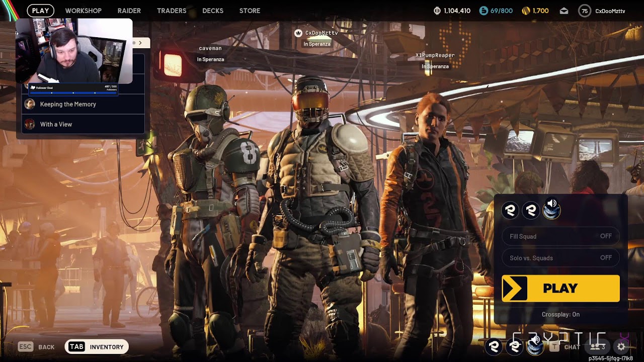Click the gold striped icon beside 1,700
Image resolution: width=644 pixels, height=362 pixels.
click(526, 11)
